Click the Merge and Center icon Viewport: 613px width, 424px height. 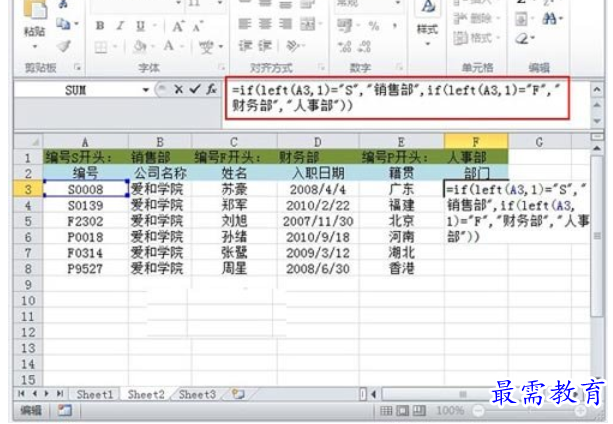[x=308, y=24]
